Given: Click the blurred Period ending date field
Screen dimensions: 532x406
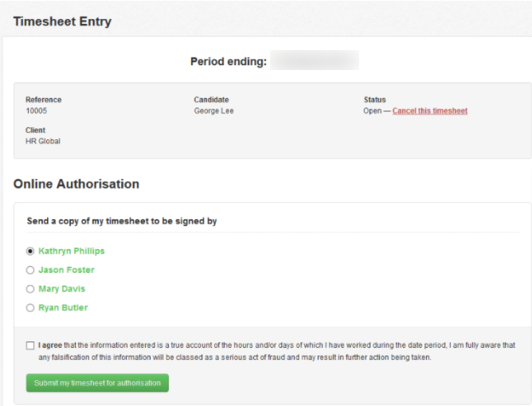Looking at the screenshot, I should (x=315, y=61).
